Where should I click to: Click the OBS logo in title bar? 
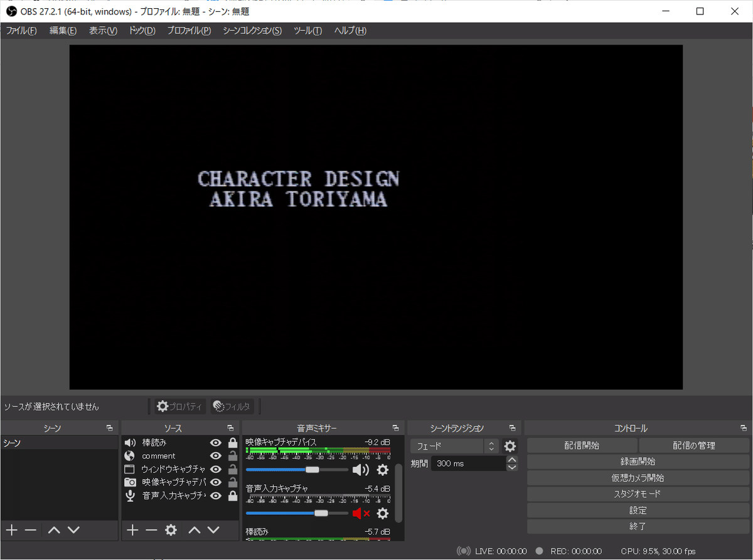pos(11,11)
